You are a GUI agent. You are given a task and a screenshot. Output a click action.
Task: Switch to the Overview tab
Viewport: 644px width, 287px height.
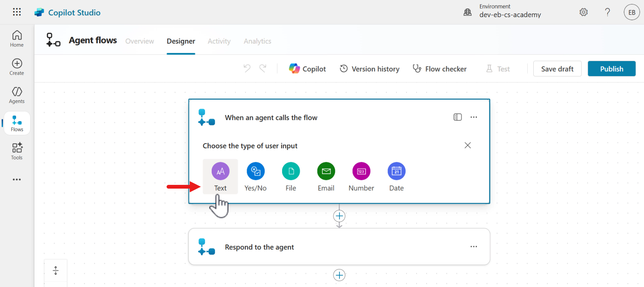[x=139, y=41]
